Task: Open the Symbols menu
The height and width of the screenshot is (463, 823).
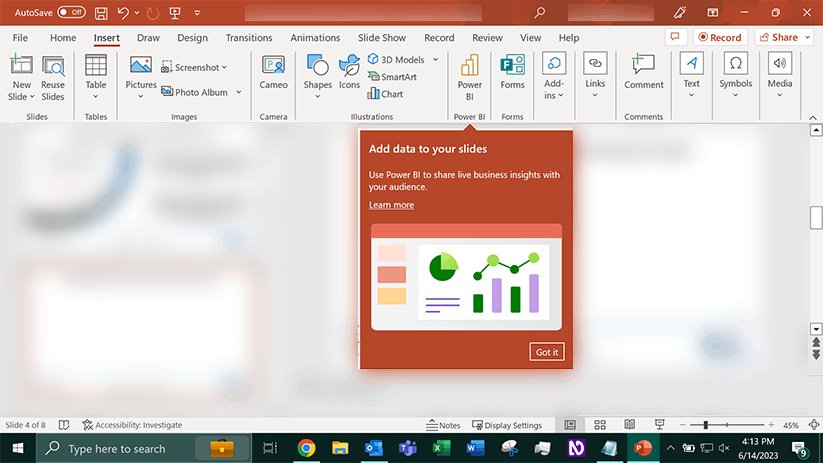Action: pos(735,76)
